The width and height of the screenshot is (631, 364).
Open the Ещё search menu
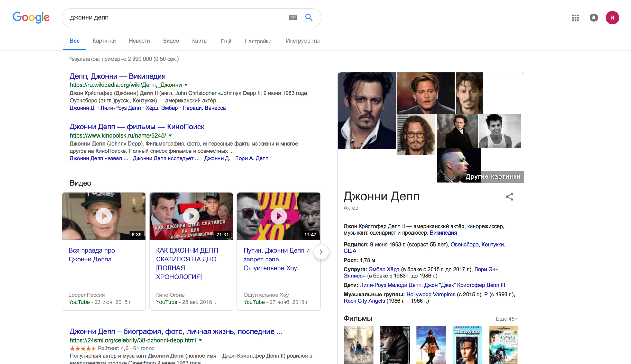click(x=226, y=41)
